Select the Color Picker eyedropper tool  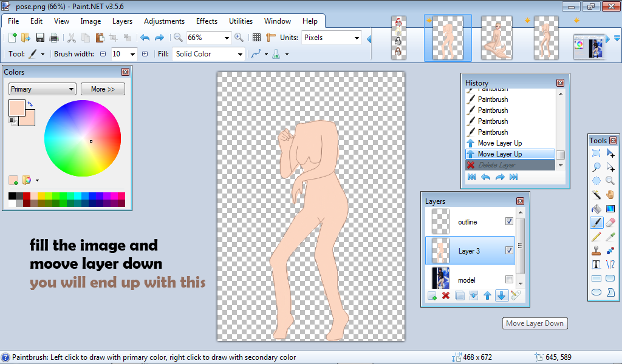click(x=610, y=237)
